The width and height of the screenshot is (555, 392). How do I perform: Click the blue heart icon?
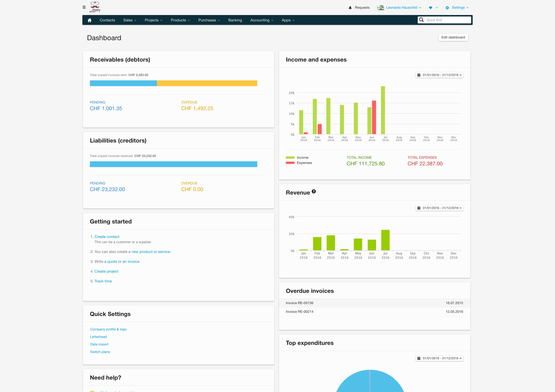pos(431,8)
